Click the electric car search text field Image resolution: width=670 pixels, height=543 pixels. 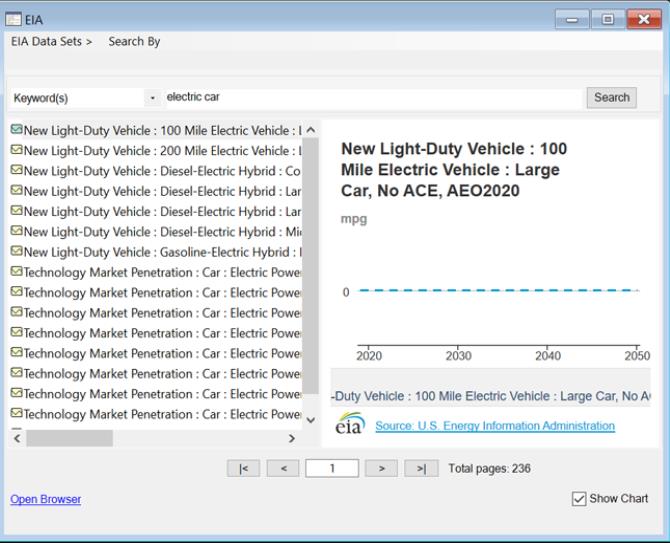pos(373,97)
